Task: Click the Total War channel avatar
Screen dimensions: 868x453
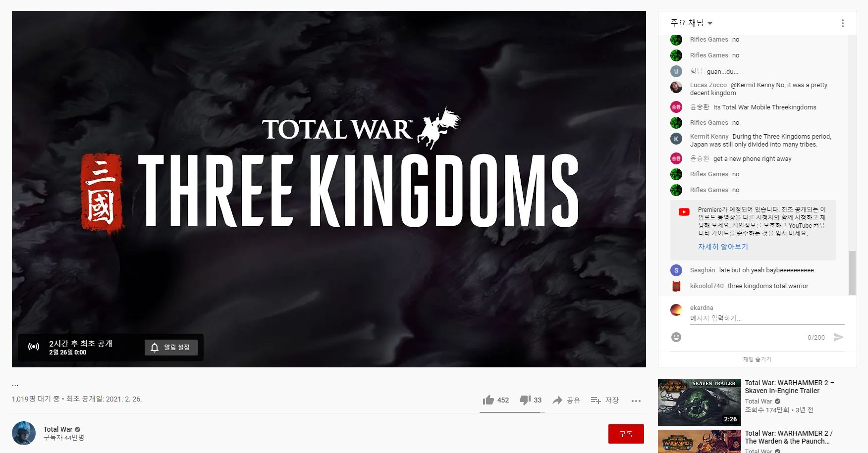Action: (24, 433)
